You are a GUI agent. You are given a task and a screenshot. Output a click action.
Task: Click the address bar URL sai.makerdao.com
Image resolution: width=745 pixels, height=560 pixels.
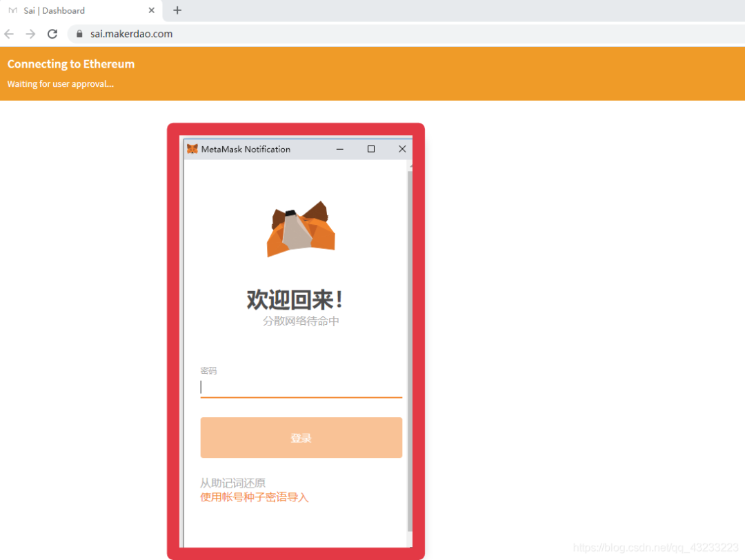pos(132,34)
